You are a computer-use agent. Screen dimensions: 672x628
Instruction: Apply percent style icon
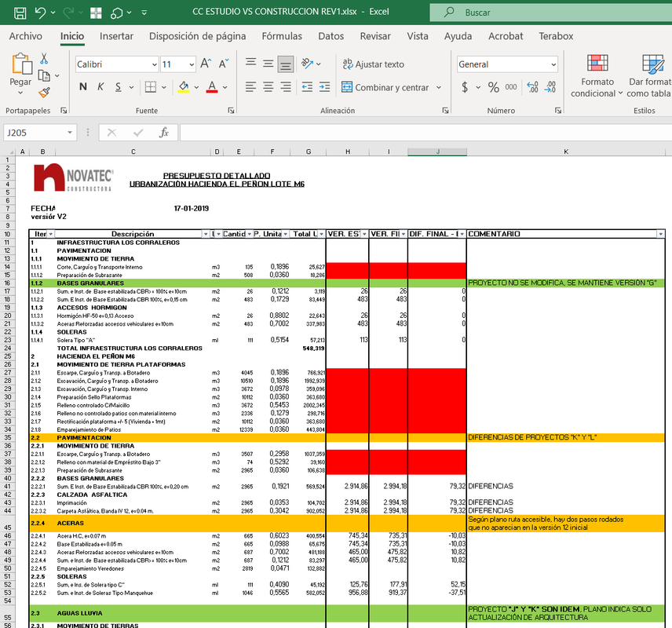(x=494, y=87)
